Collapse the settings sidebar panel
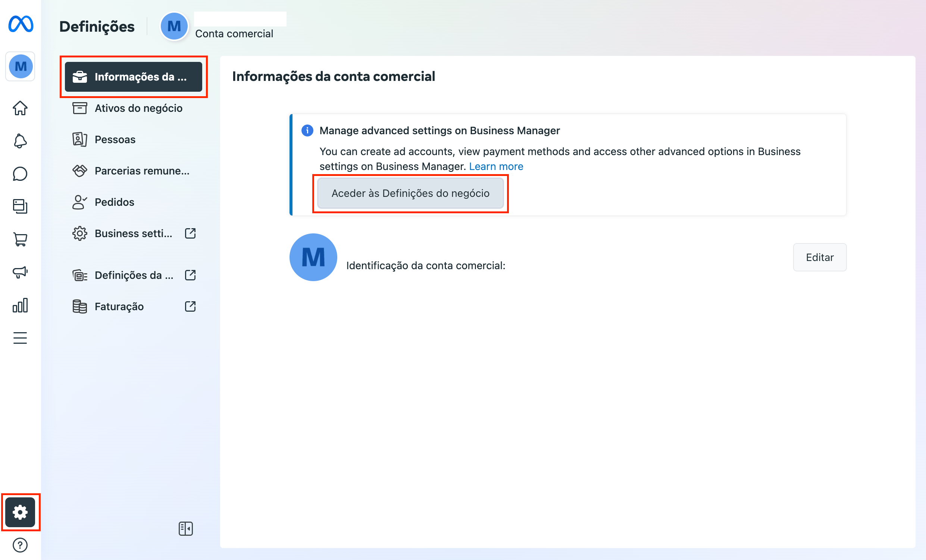This screenshot has height=560, width=926. (186, 528)
